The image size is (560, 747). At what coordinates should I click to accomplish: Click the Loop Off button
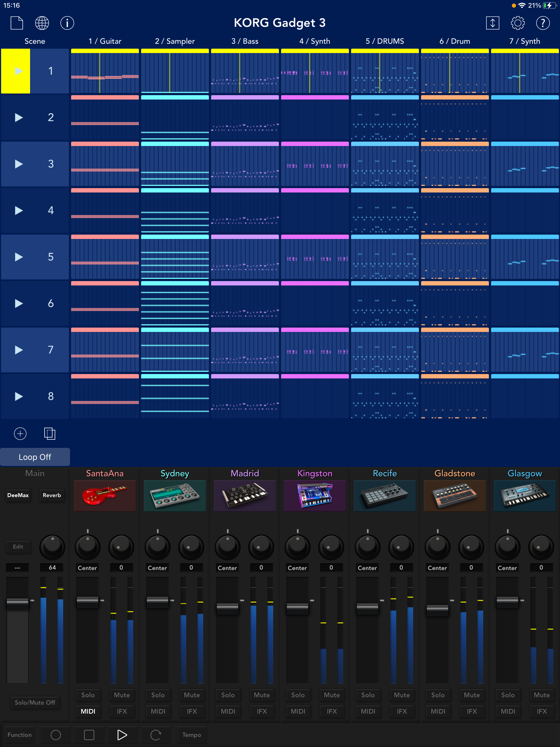[35, 457]
